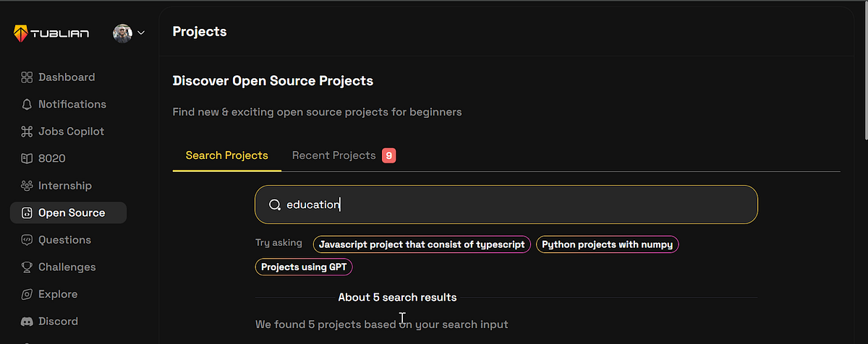Image resolution: width=868 pixels, height=344 pixels.
Task: Click the Internship people icon
Action: click(27, 186)
